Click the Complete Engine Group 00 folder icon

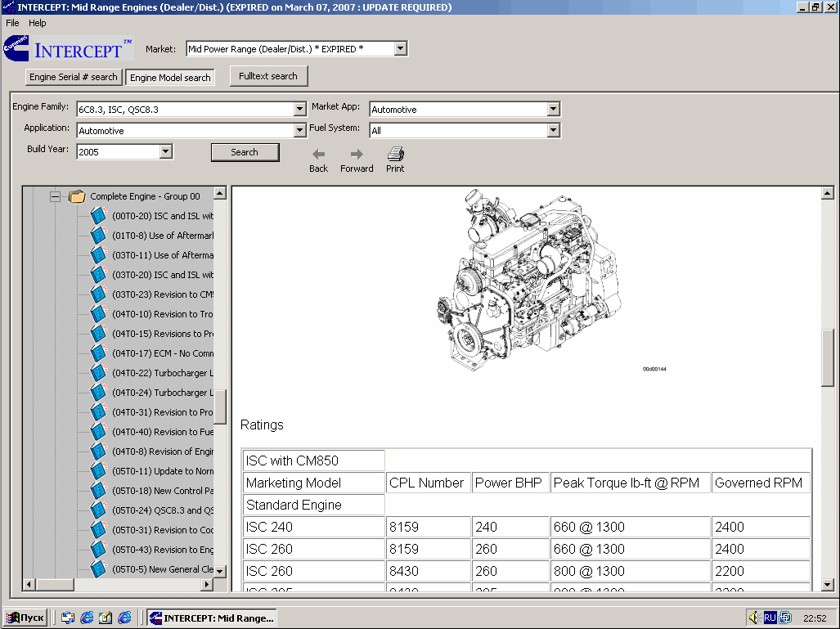pyautogui.click(x=77, y=196)
